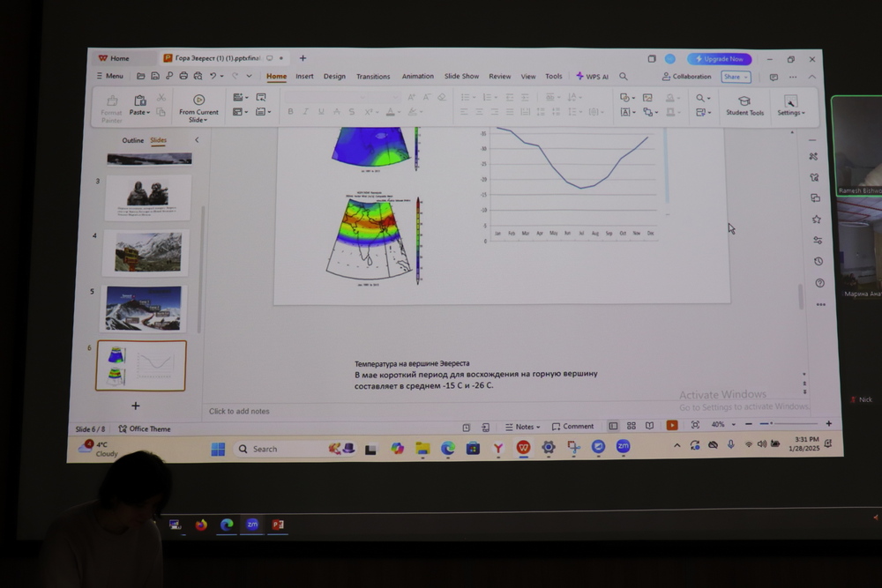This screenshot has width=882, height=588.
Task: Open File Explorer from the Windows taskbar
Action: click(x=422, y=448)
